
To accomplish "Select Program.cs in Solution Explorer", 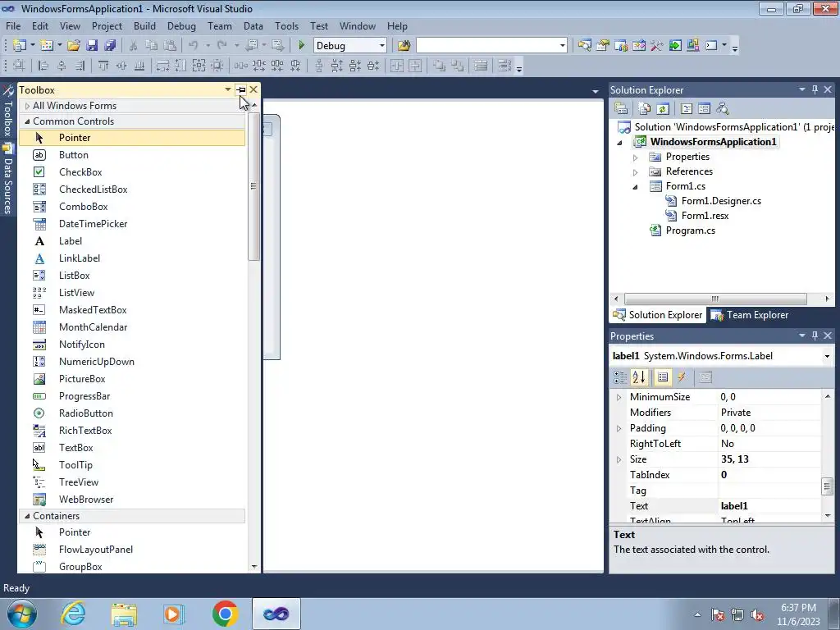I will pyautogui.click(x=690, y=231).
